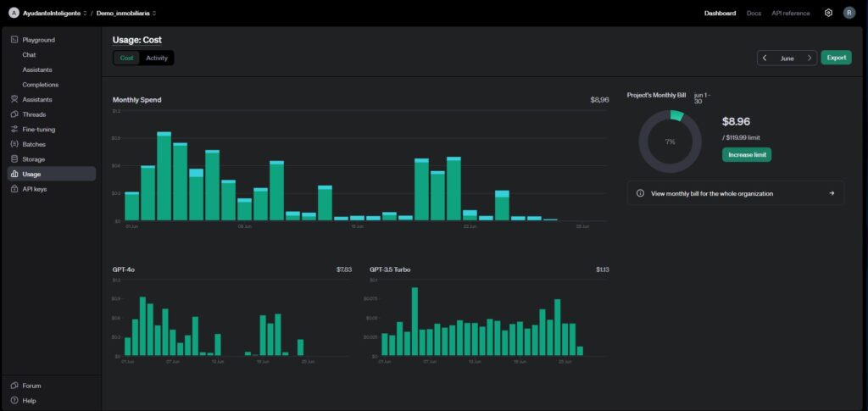Open API keys via its lock icon
868x411 pixels.
pyautogui.click(x=14, y=189)
